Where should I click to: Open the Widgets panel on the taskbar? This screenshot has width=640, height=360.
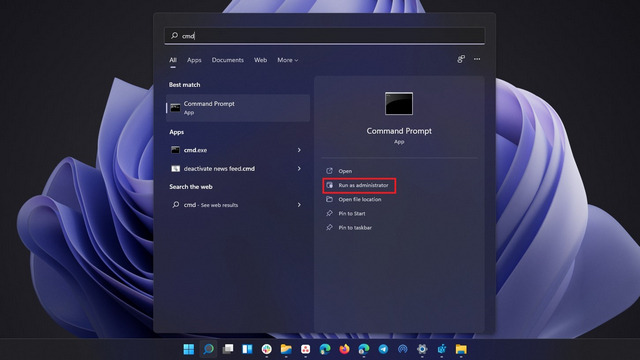(247, 349)
